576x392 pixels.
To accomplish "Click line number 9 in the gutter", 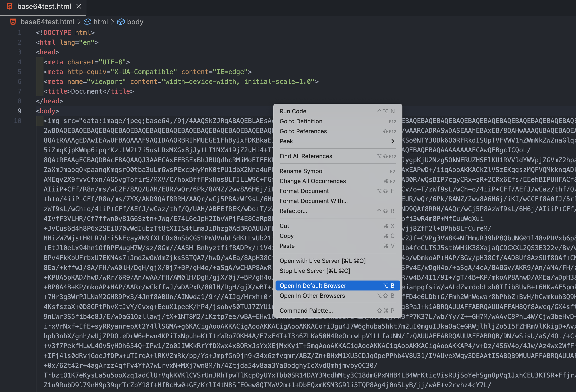I will tap(19, 111).
